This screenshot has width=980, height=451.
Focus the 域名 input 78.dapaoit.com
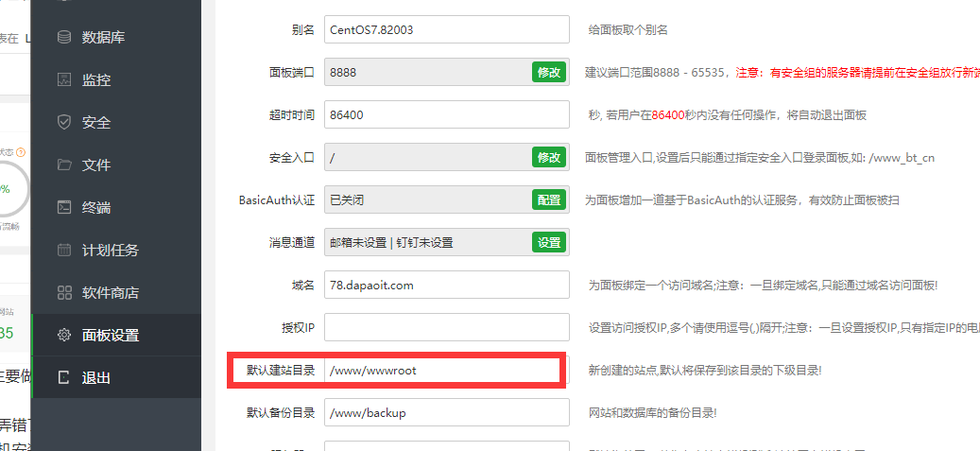pos(447,285)
